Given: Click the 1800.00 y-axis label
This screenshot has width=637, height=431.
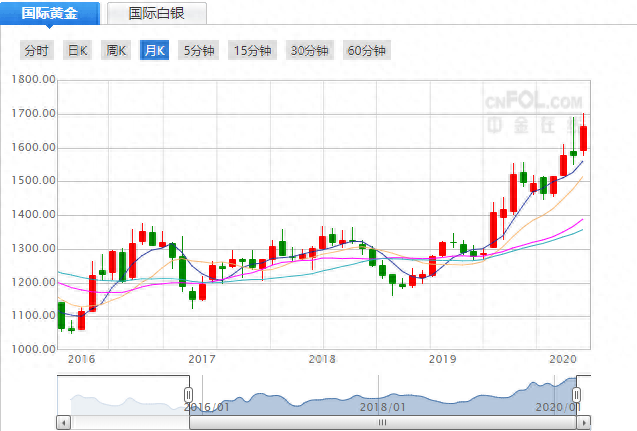Looking at the screenshot, I should 33,79.
